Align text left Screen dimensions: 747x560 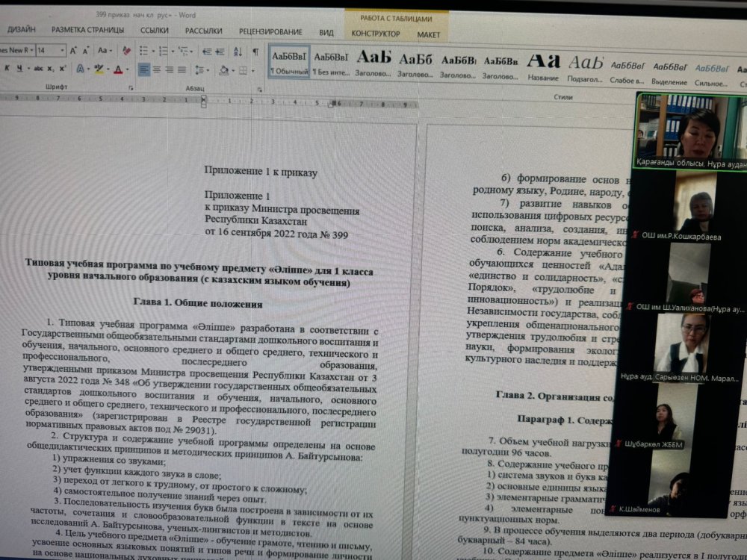[143, 70]
